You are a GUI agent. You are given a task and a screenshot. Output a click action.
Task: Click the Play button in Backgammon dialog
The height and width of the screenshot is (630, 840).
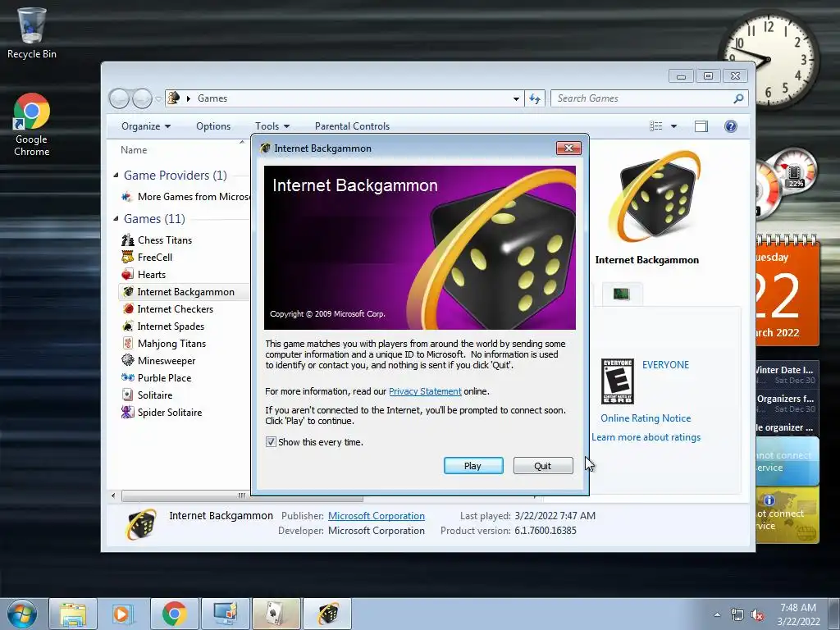(x=473, y=466)
